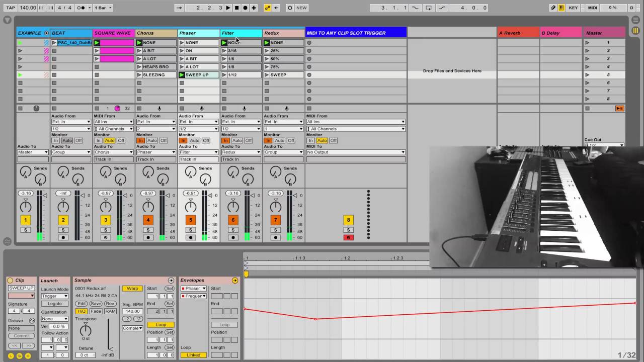Toggle the yellow Loop switch in Sample box
644x362 pixels.
[x=160, y=325]
